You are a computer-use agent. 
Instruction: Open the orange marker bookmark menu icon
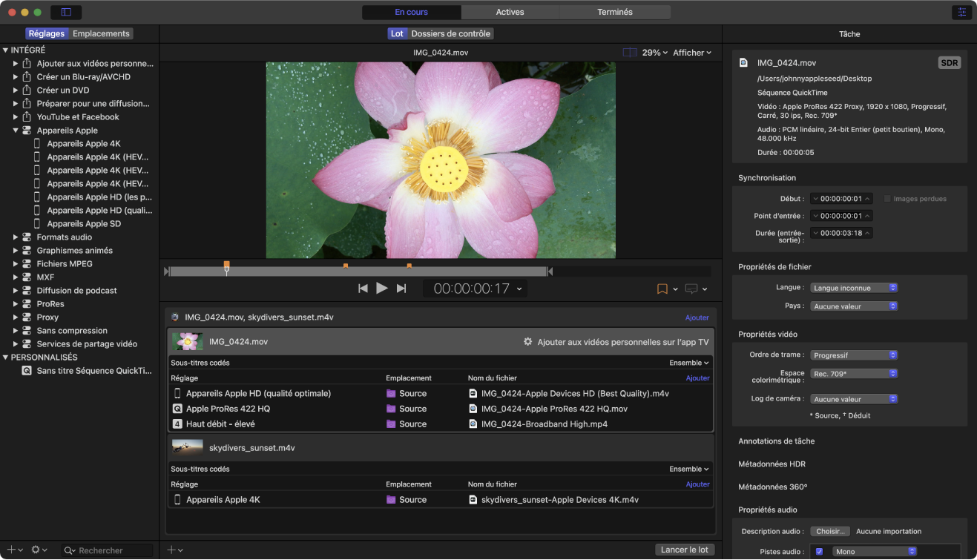pyautogui.click(x=662, y=289)
